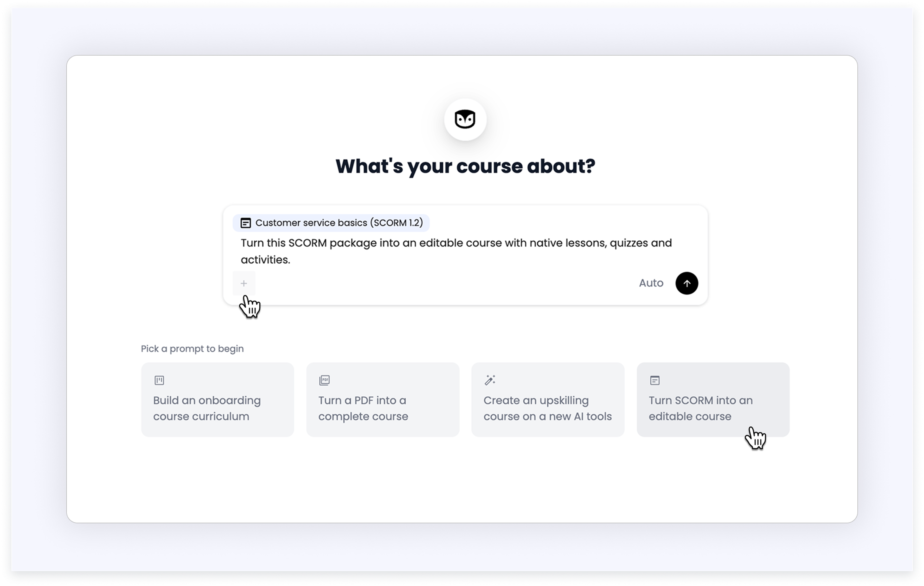
Task: Click the SCORM card document icon
Action: [655, 380]
